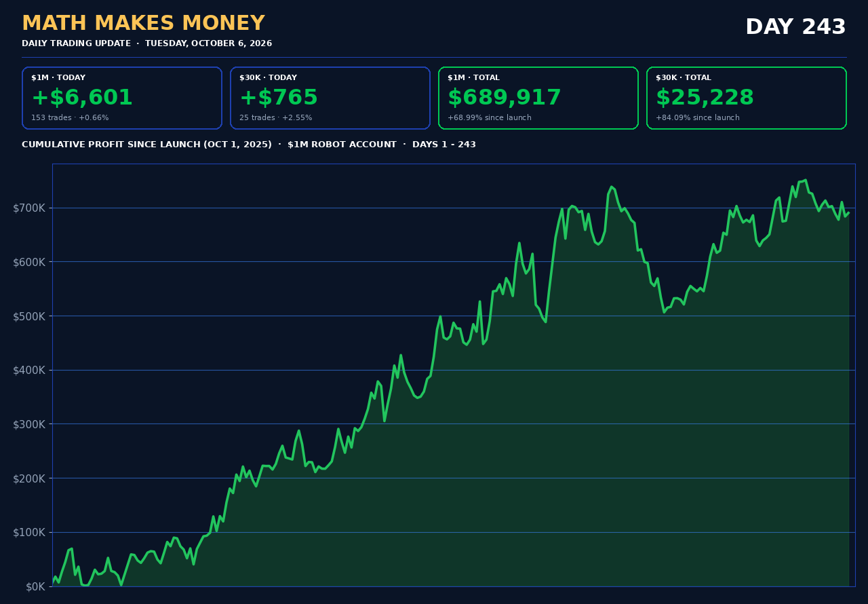Click the $400K y-axis label
The width and height of the screenshot is (868, 604).
(29, 370)
